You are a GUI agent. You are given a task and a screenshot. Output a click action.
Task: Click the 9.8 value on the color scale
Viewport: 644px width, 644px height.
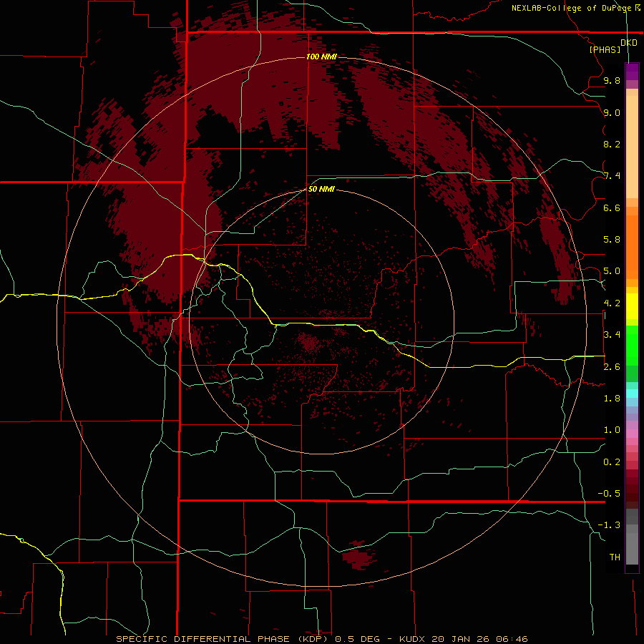[x=612, y=80]
